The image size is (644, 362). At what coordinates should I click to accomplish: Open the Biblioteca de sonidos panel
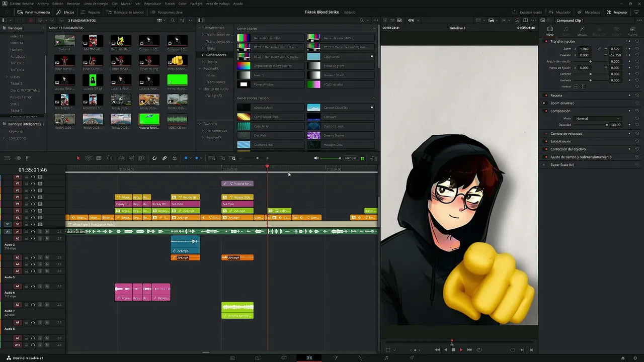pos(125,12)
